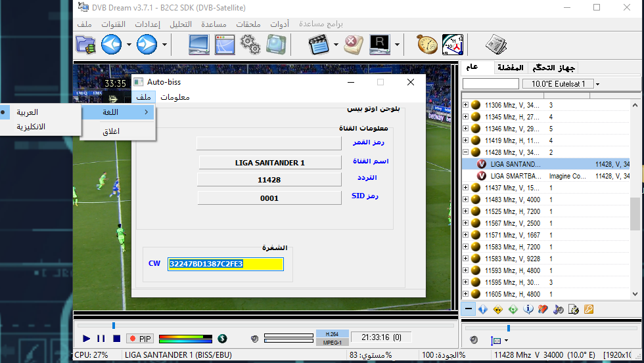This screenshot has width=644, height=363.
Task: Click the music note speaker icon
Action: [558, 309]
